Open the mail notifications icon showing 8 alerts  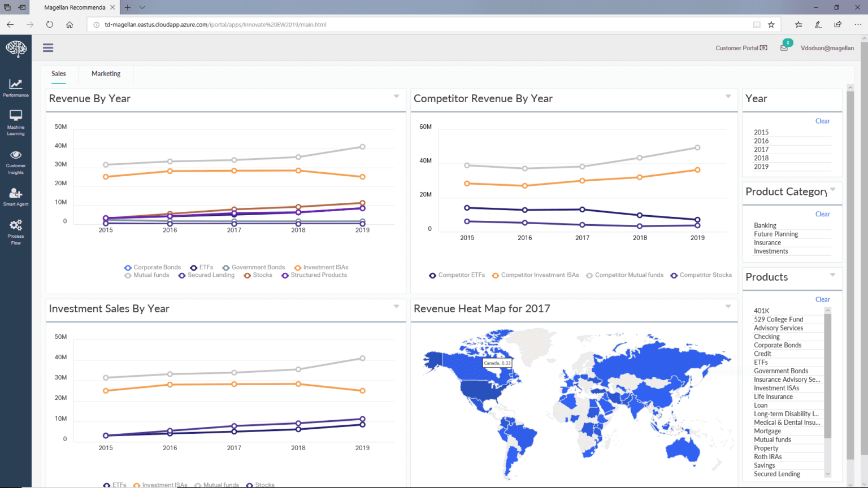[x=784, y=48]
